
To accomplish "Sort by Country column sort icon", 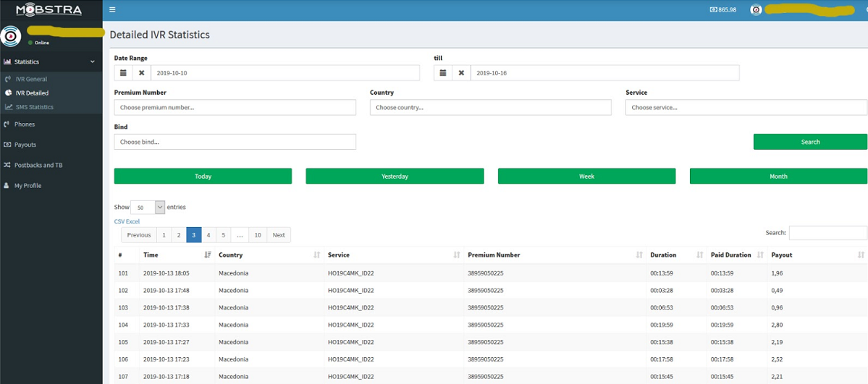I will tap(316, 255).
